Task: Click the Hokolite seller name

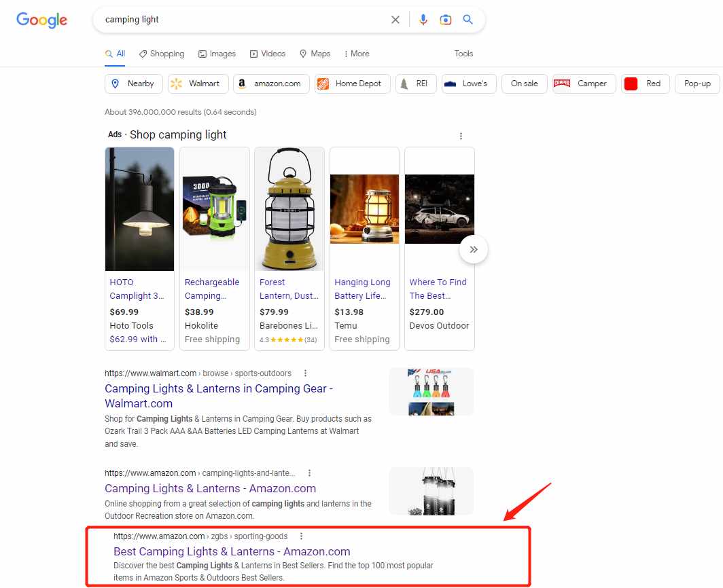Action: point(202,325)
